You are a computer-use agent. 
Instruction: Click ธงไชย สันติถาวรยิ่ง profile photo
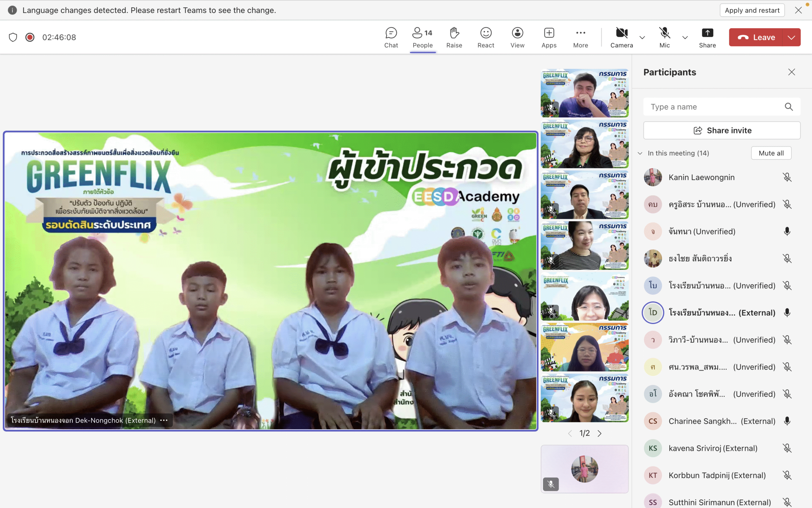653,258
